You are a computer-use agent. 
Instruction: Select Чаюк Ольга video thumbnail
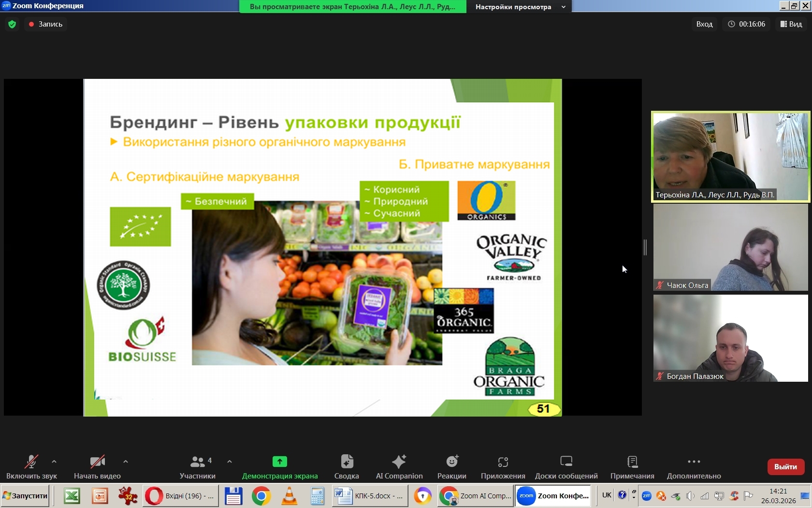point(730,247)
